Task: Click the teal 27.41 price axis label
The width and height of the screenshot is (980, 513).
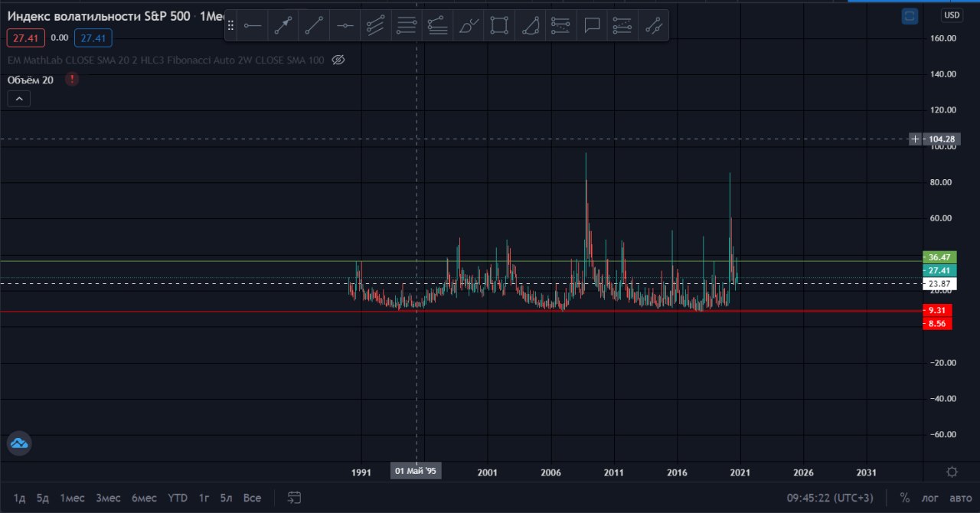Action: pyautogui.click(x=939, y=270)
